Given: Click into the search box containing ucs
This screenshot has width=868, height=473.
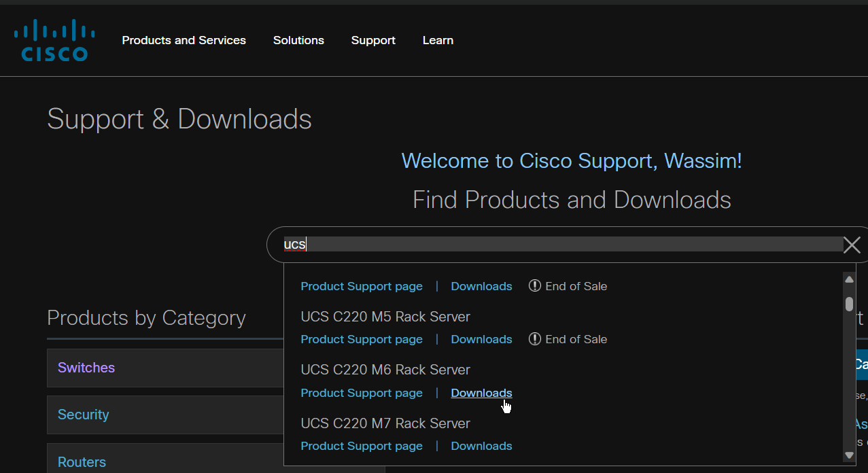Looking at the screenshot, I should (563, 245).
